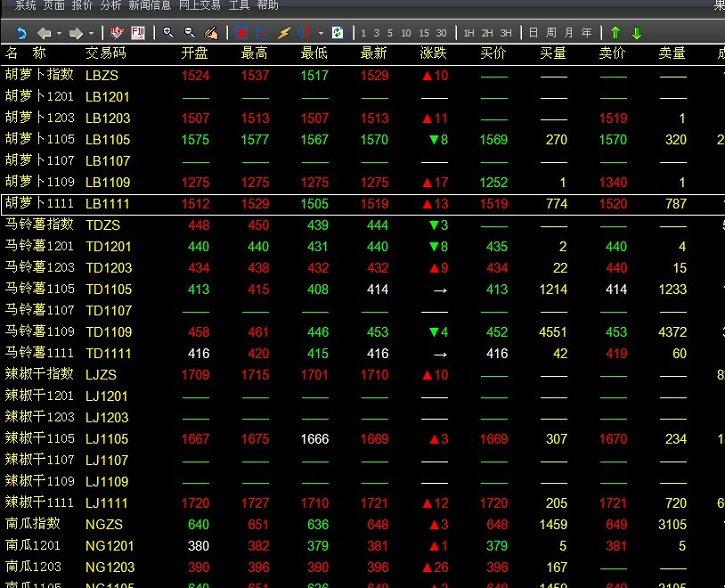This screenshot has width=725, height=588.
Task: Toggle the 1H hourly chart period
Action: click(469, 33)
